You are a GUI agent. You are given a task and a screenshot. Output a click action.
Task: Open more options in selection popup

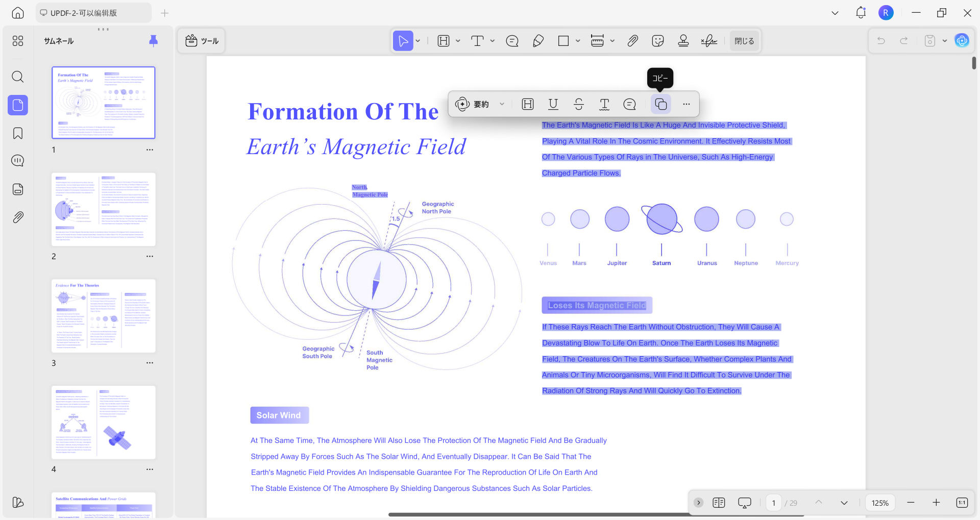pos(687,104)
